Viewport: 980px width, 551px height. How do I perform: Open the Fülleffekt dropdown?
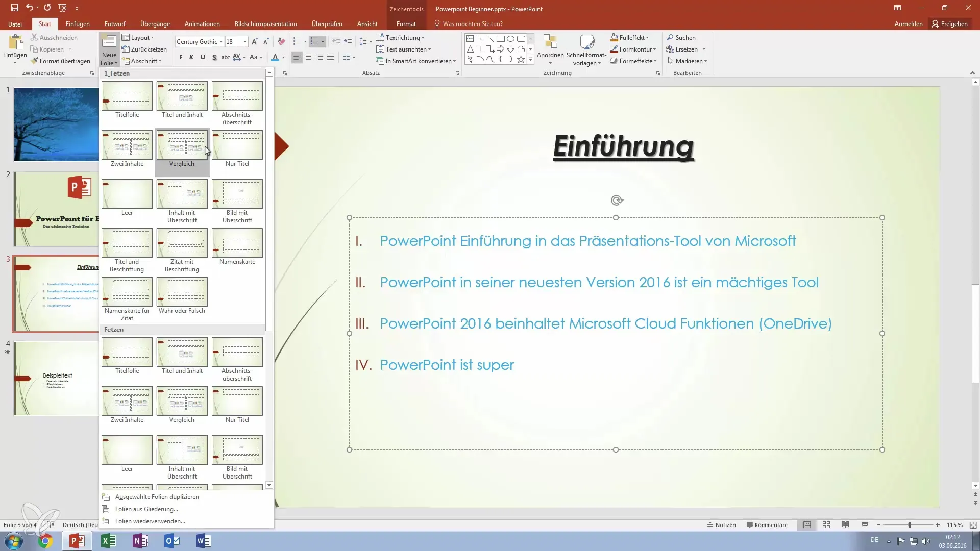(x=629, y=38)
